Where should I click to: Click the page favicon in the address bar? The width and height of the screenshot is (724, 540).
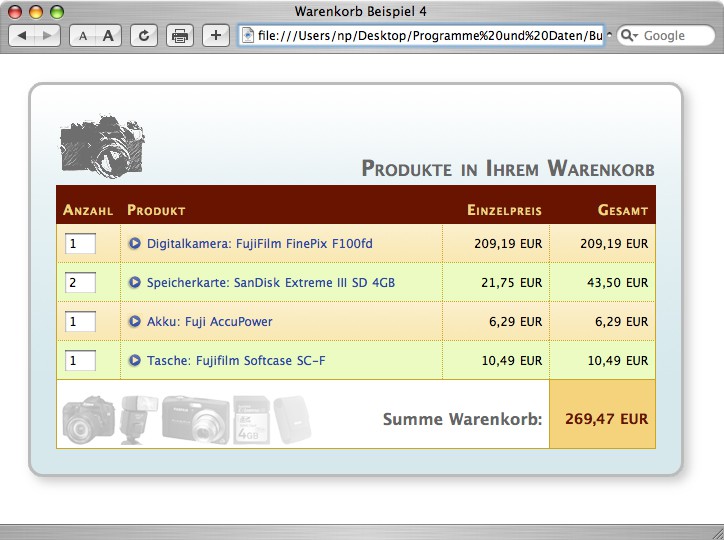click(x=248, y=36)
